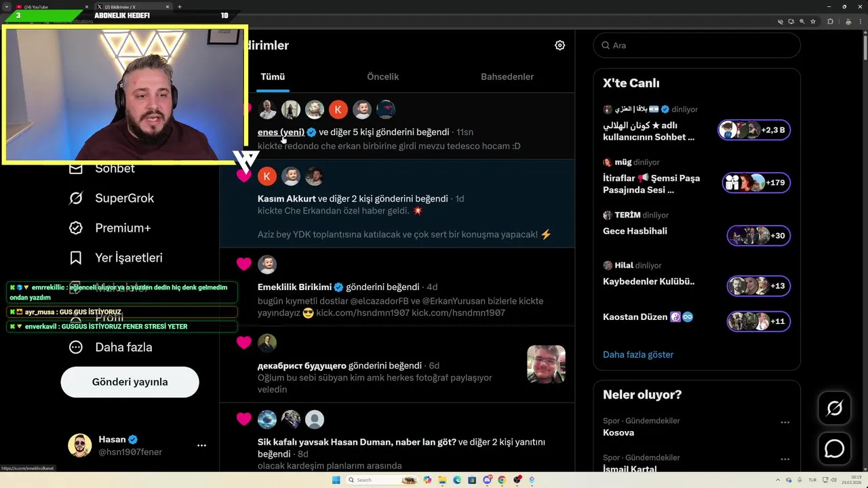
Task: Open more options for İsmail Kartal trend
Action: tap(785, 459)
